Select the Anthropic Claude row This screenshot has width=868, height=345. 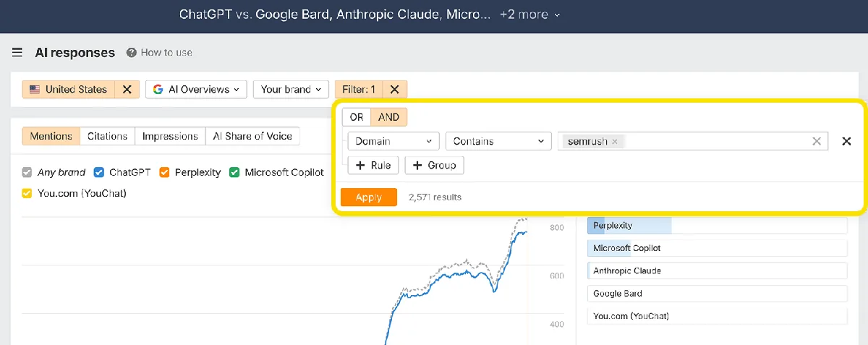pyautogui.click(x=717, y=271)
